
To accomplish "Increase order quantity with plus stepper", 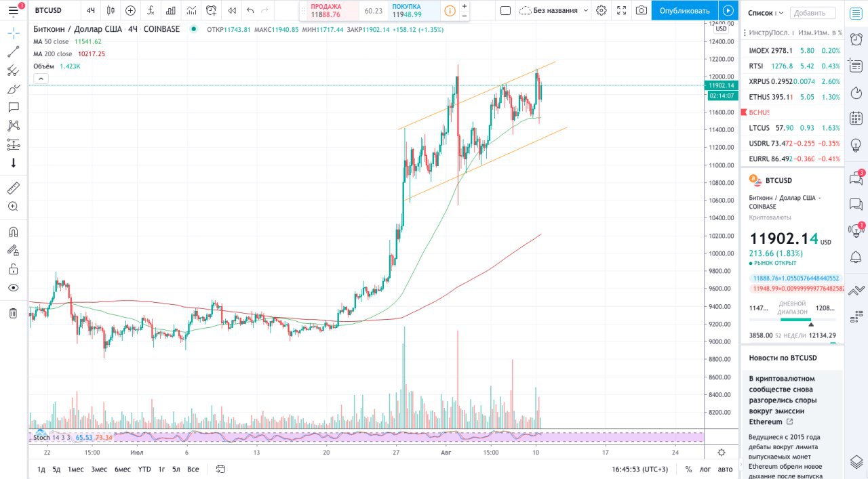I will click(x=464, y=6).
